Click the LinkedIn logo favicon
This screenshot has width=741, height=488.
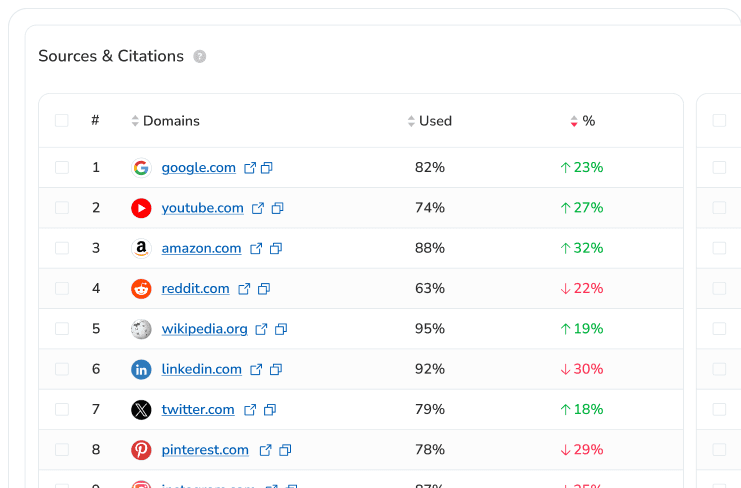point(141,369)
